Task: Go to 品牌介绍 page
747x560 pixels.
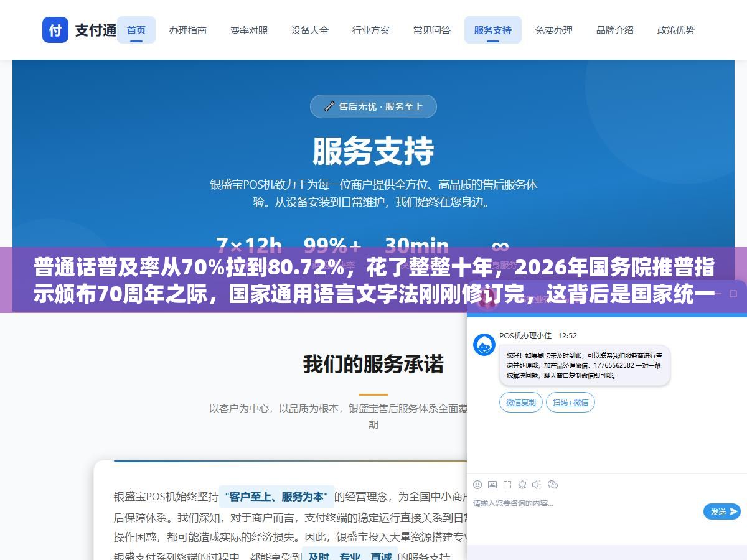Action: click(615, 30)
